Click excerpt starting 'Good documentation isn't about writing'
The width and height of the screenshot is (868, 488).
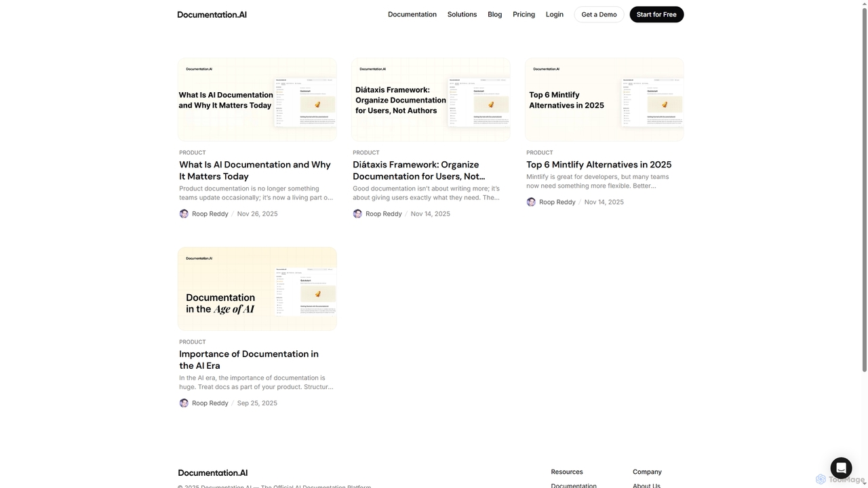427,193
